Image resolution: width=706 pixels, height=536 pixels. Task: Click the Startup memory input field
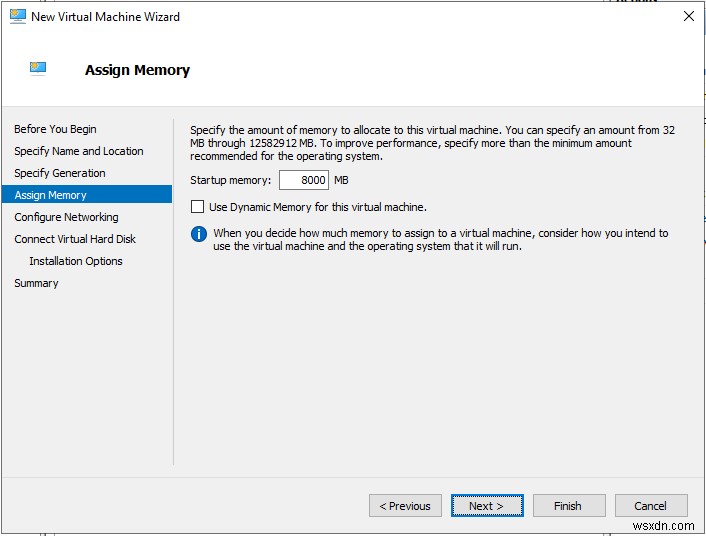click(x=304, y=180)
